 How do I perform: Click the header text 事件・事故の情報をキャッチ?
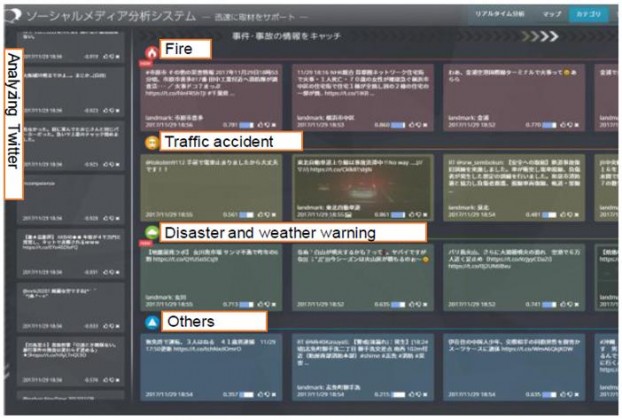pyautogui.click(x=286, y=36)
